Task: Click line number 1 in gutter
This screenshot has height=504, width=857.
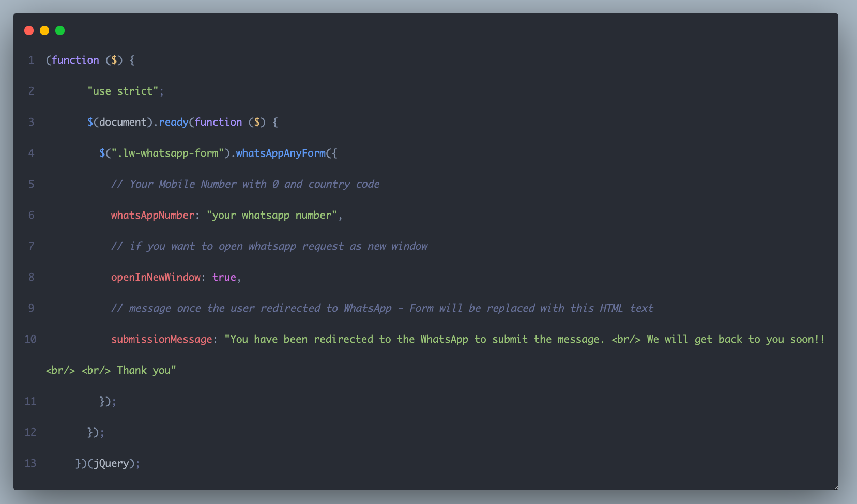Action: pyautogui.click(x=32, y=60)
